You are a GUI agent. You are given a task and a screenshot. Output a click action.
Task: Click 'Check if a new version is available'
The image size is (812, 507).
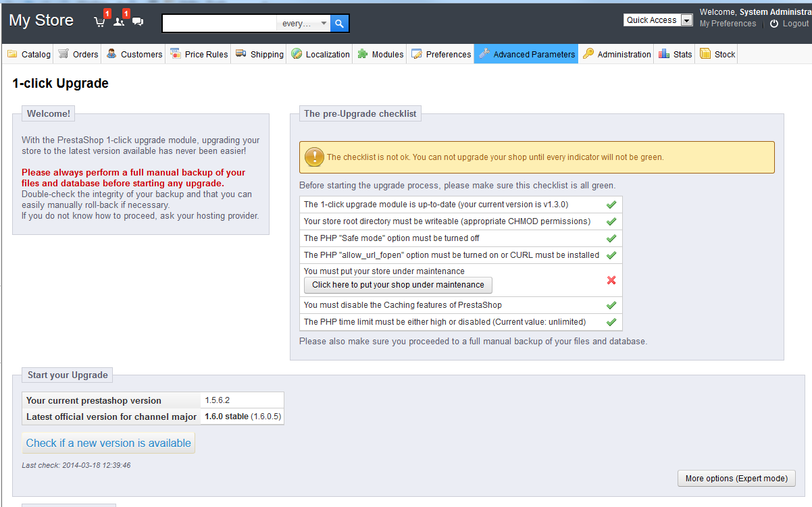pos(109,443)
